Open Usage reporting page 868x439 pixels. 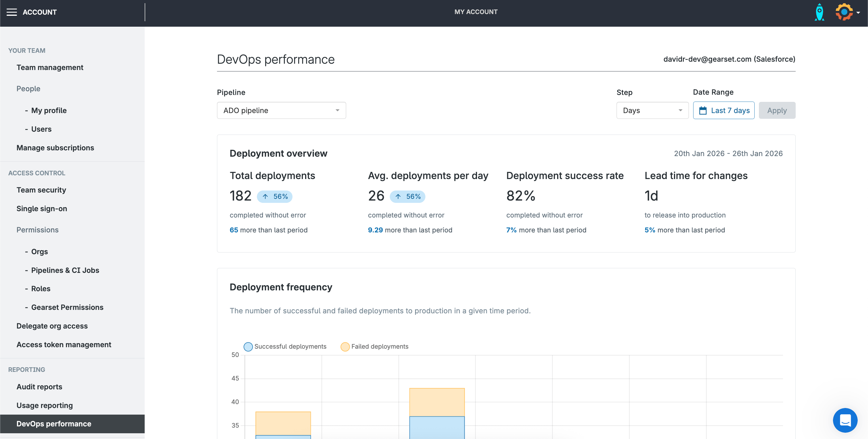(x=44, y=405)
